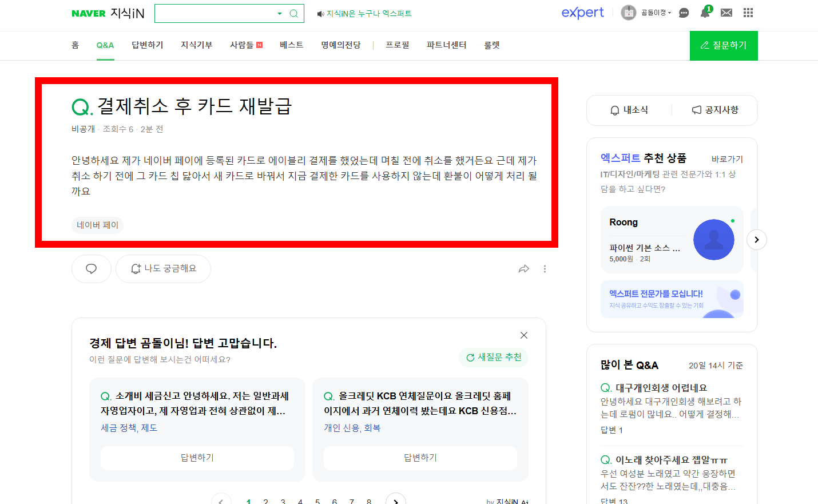Open the chat talk bubble icon
Viewport: 818px width, 504px height.
[684, 13]
